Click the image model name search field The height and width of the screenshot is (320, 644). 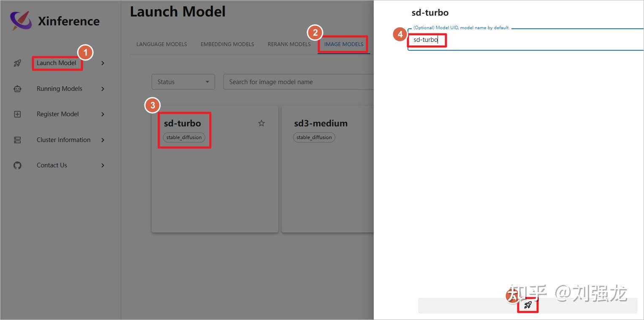pos(298,82)
